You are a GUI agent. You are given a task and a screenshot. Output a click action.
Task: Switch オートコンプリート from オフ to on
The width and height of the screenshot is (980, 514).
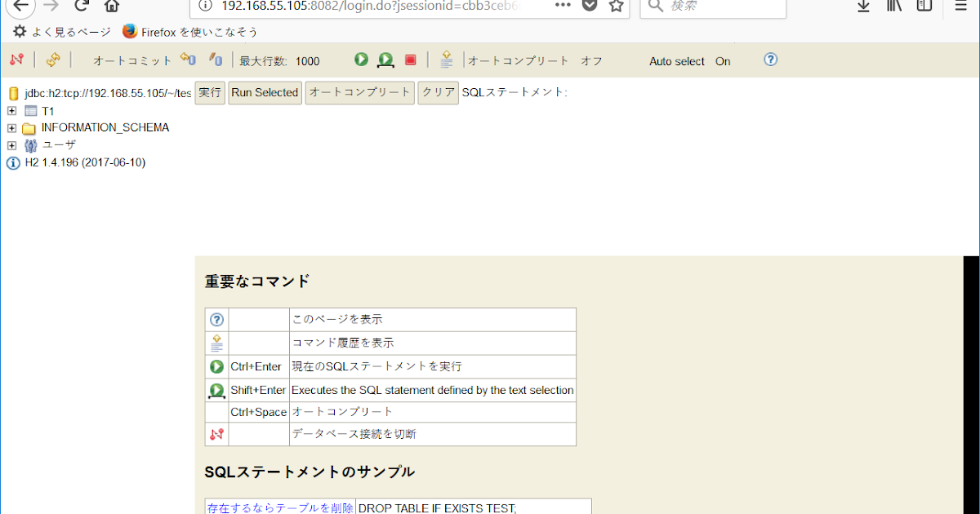click(x=590, y=60)
